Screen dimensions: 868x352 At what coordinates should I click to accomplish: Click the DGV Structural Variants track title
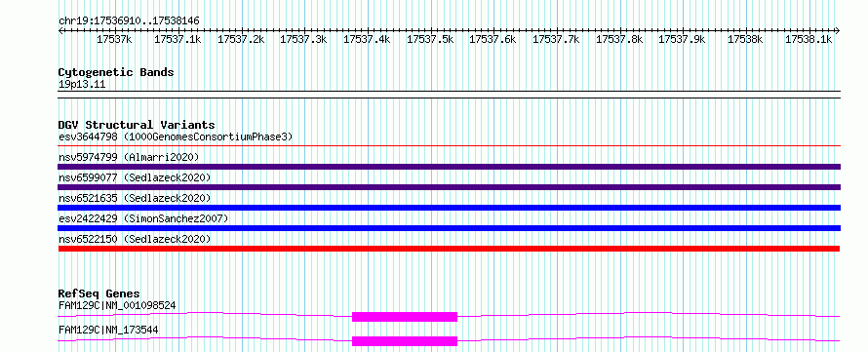click(x=137, y=125)
